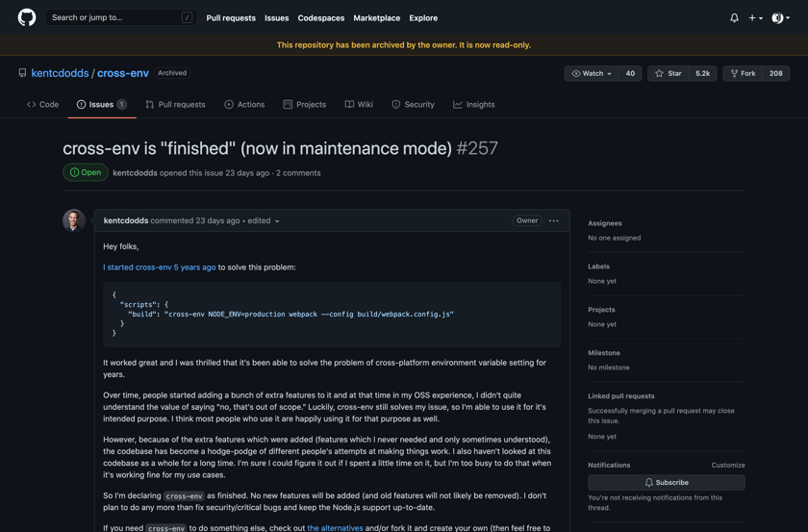
Task: Click kentcdodds avatar thumbnail beside comment
Action: pyautogui.click(x=74, y=220)
